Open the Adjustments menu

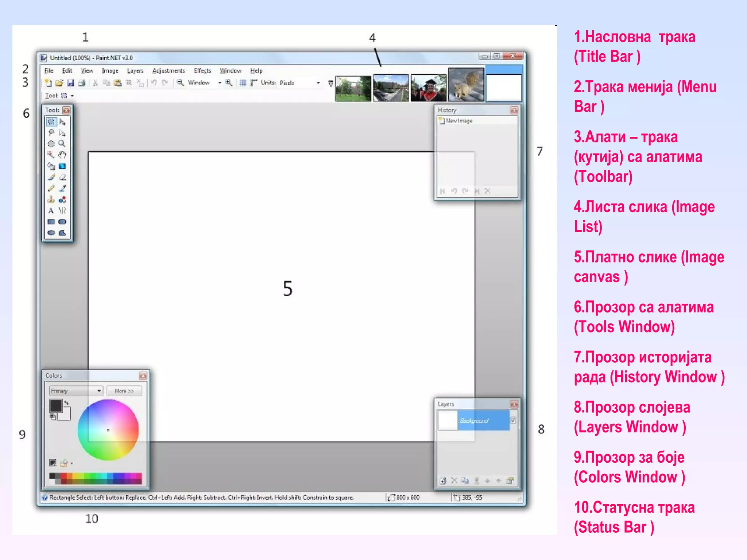point(169,71)
